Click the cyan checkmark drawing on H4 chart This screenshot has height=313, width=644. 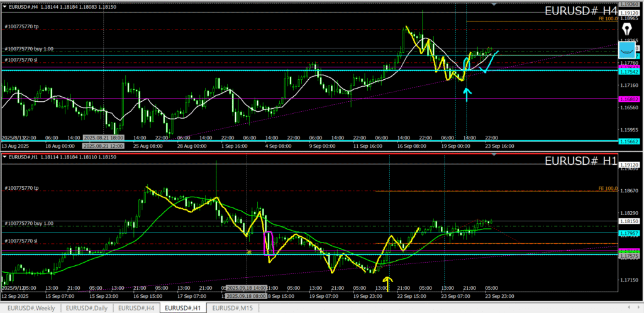489,63
